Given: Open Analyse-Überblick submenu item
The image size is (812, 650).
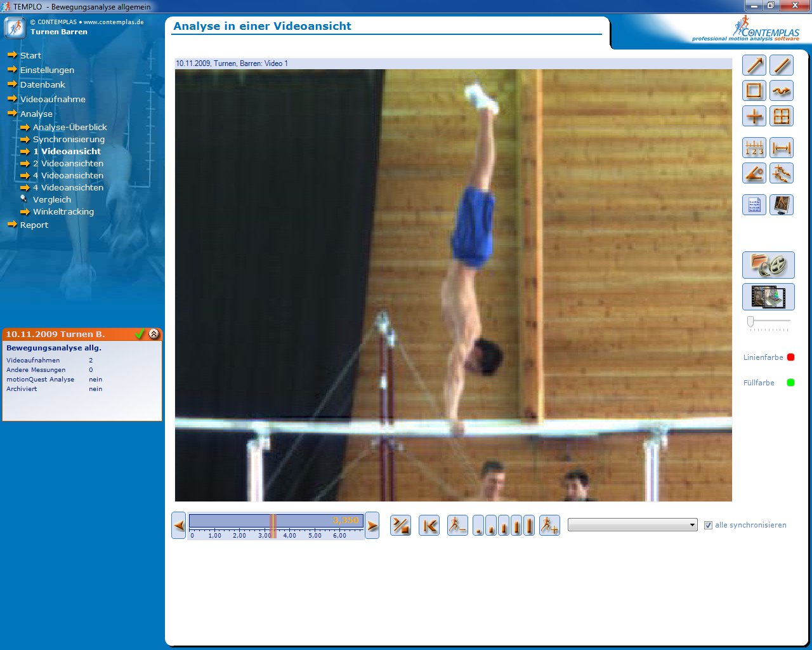Looking at the screenshot, I should coord(70,127).
